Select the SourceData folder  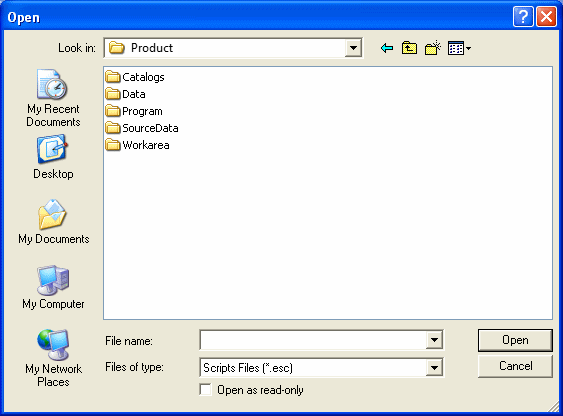142,128
